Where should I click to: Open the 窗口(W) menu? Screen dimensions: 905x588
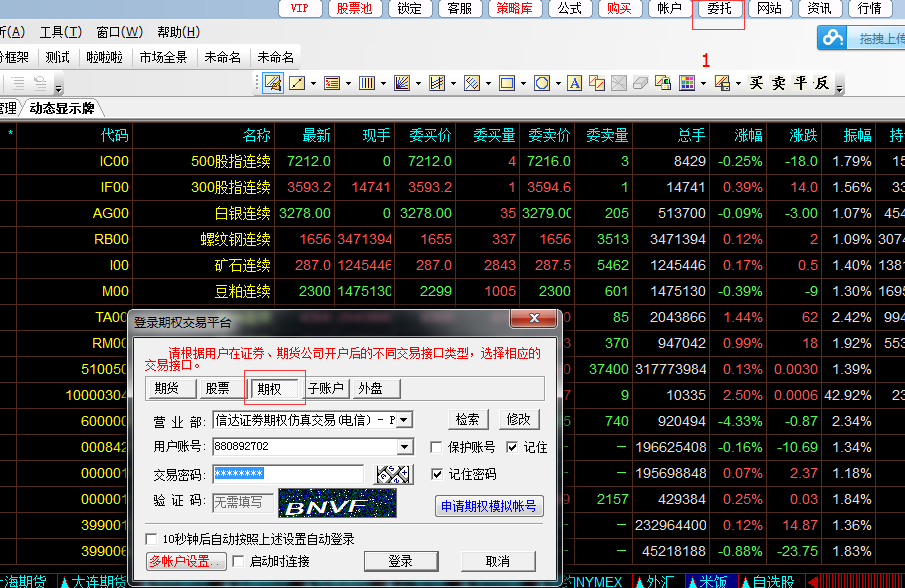(x=119, y=32)
